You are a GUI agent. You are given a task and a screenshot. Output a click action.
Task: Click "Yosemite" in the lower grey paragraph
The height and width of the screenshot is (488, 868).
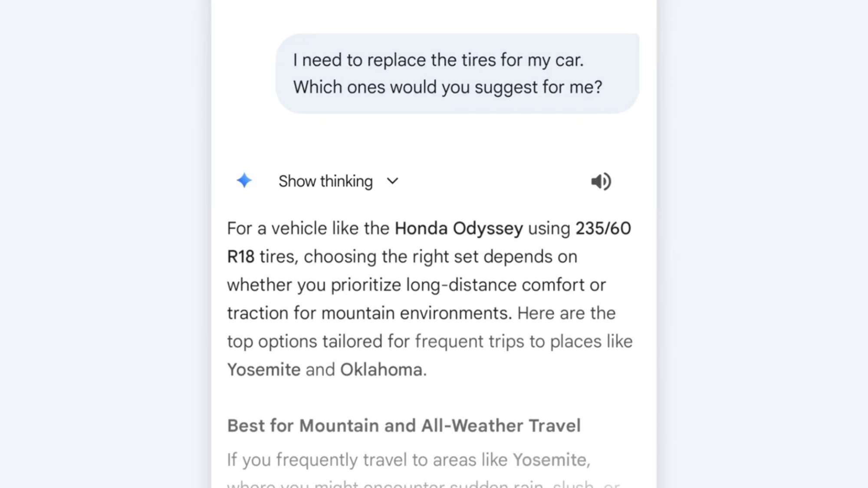point(550,460)
